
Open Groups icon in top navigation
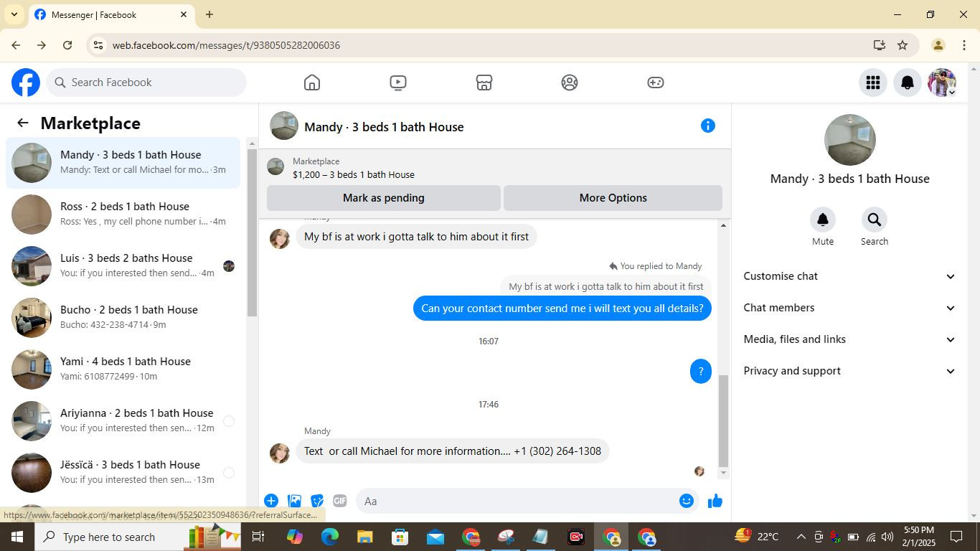coord(570,83)
